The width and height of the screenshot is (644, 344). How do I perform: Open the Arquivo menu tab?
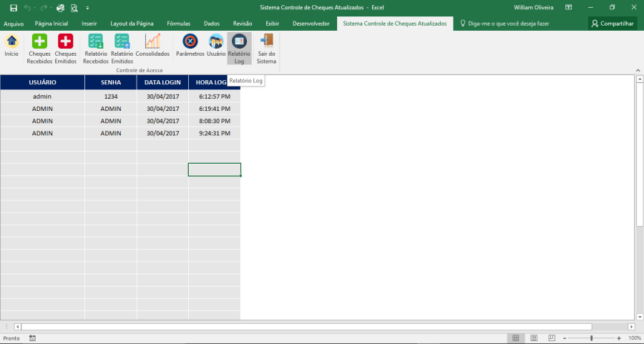[x=14, y=24]
